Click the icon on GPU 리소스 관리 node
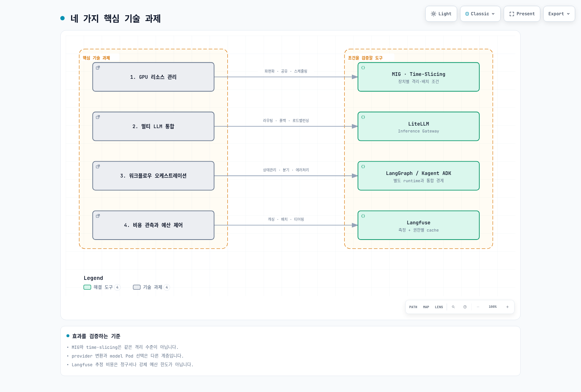 coord(98,68)
